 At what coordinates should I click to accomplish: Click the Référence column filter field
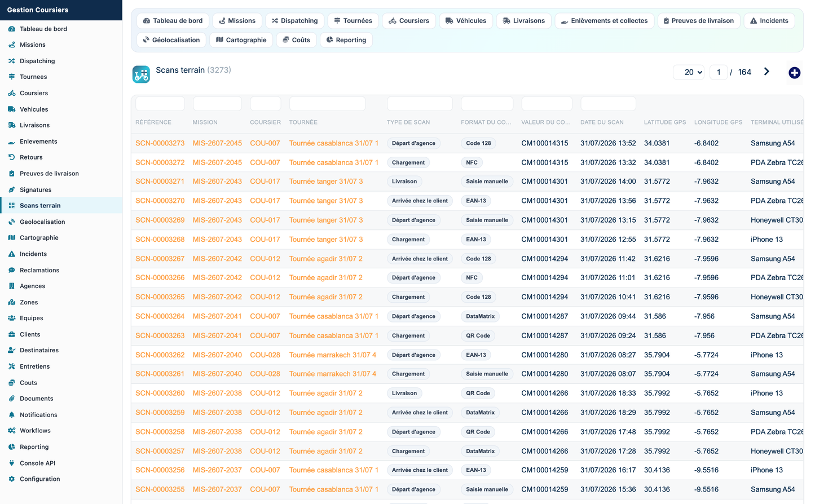[160, 104]
